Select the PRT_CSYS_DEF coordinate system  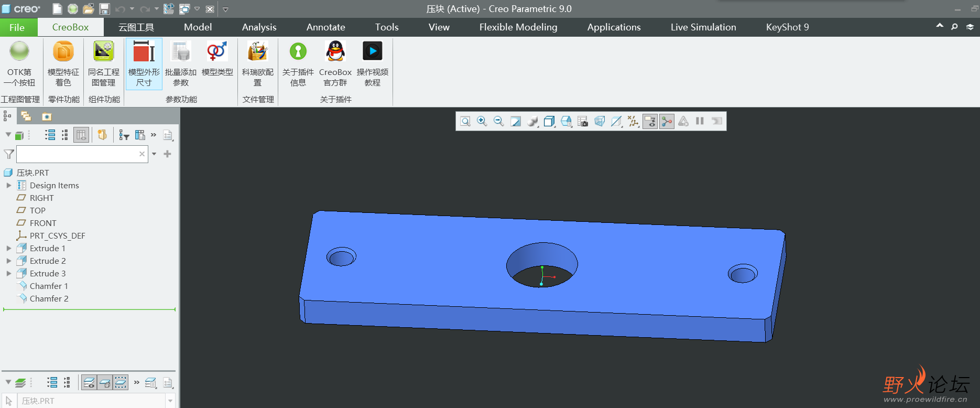pyautogui.click(x=57, y=235)
